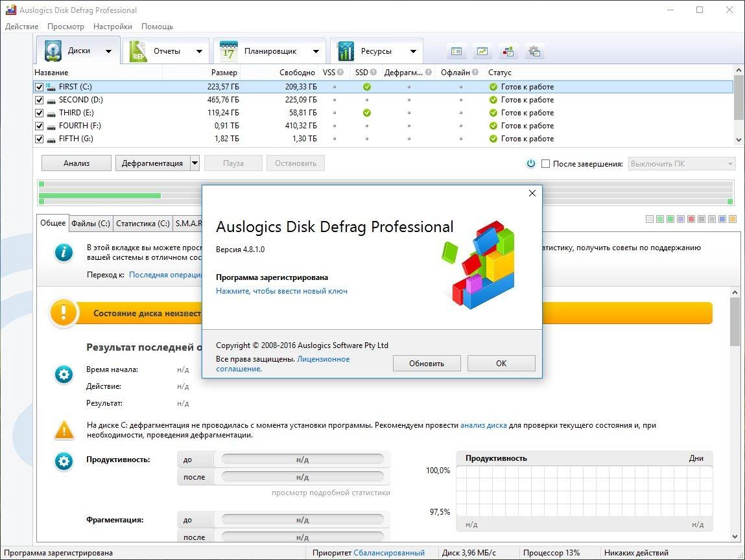The height and width of the screenshot is (560, 745).
Task: Uncheck the FIRST (C:) disk checkbox
Action: [39, 87]
